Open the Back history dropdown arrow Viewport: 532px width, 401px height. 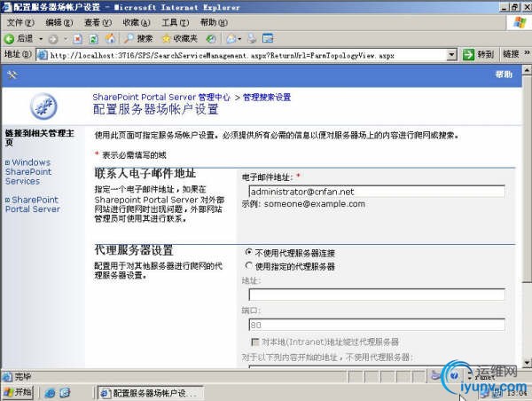point(41,39)
